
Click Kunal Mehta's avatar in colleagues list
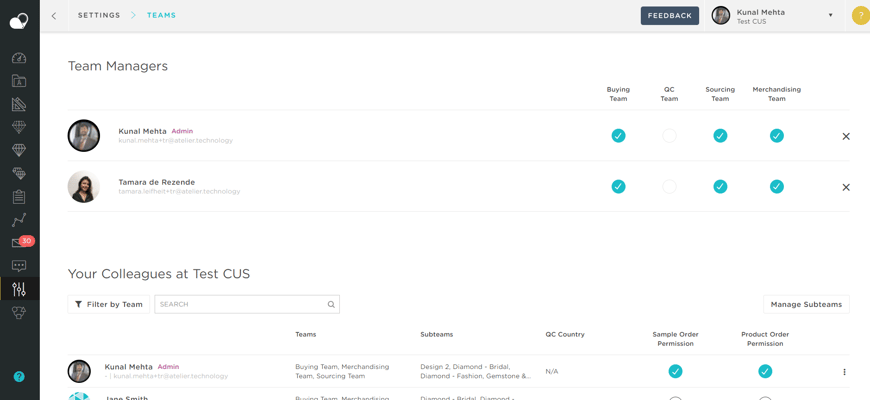[x=79, y=371]
